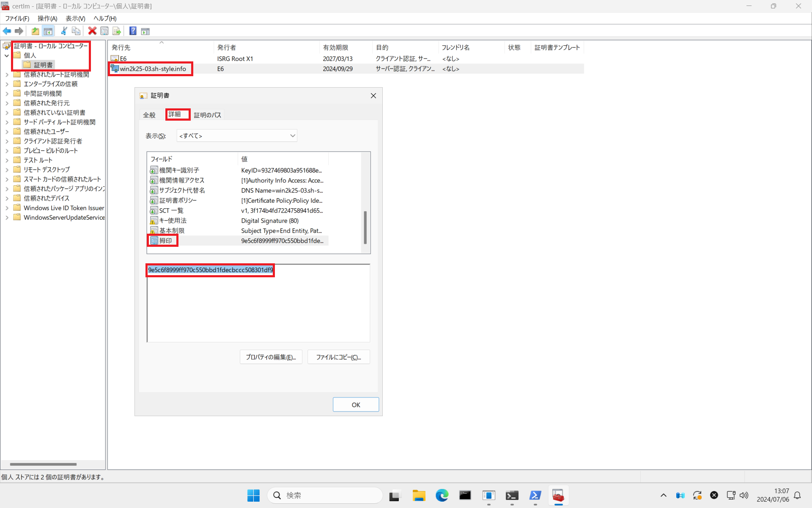This screenshot has width=812, height=508.
Task: Click the field list vertical scrollbar thumb
Action: click(365, 227)
